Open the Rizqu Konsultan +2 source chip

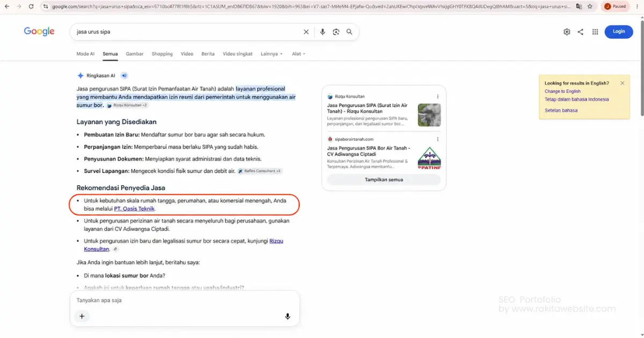(x=127, y=106)
